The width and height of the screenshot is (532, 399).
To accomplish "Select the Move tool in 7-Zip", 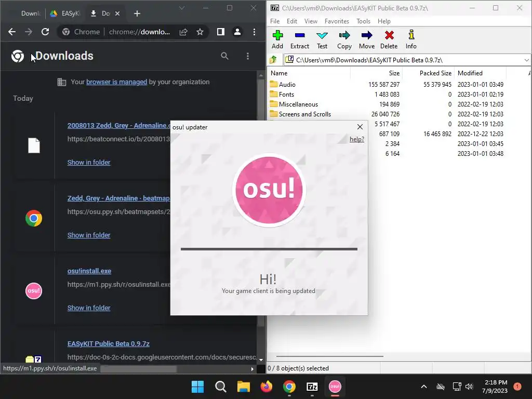I will (x=367, y=39).
